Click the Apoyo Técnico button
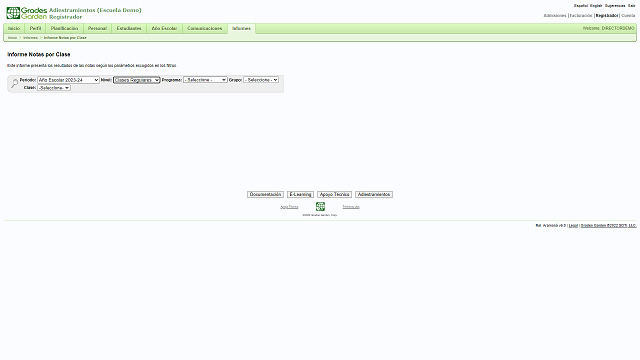Viewport: 640px width, 360px height. (x=334, y=194)
